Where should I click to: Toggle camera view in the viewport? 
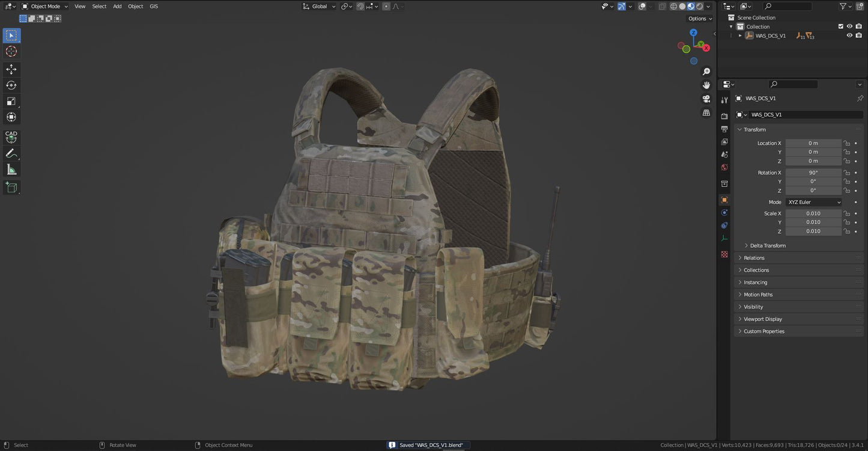pyautogui.click(x=706, y=99)
